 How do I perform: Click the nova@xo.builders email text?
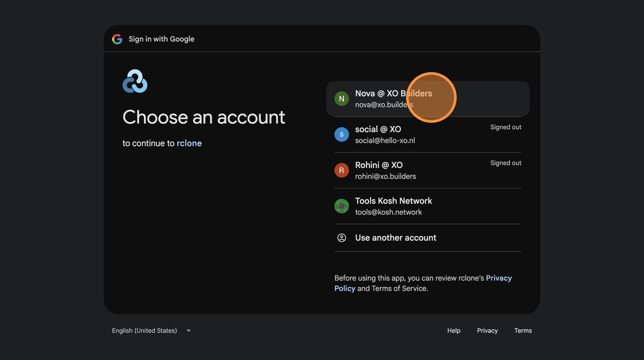click(384, 105)
